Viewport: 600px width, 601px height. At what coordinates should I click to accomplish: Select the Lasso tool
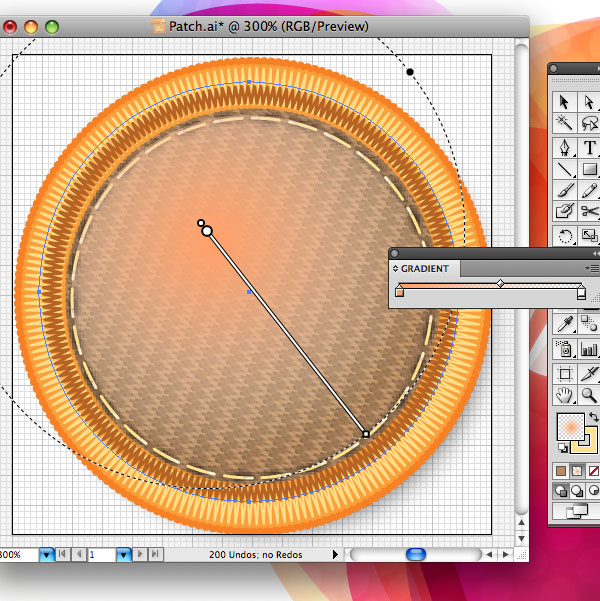pyautogui.click(x=588, y=123)
